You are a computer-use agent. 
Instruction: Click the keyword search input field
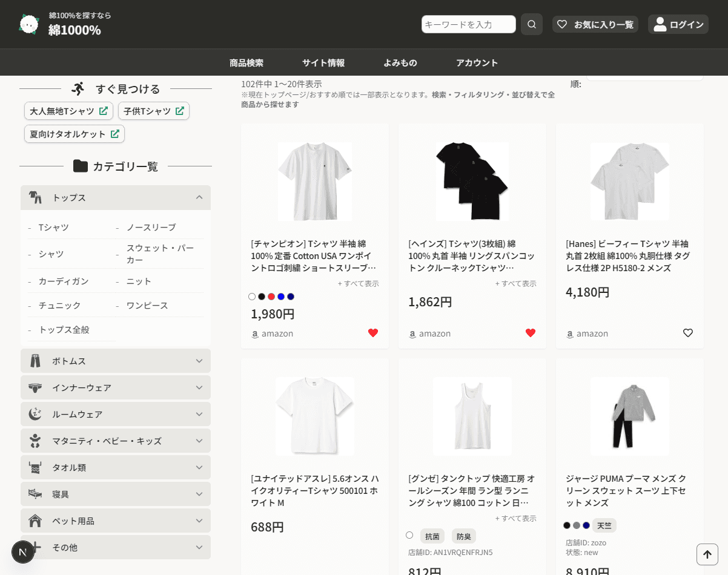468,24
